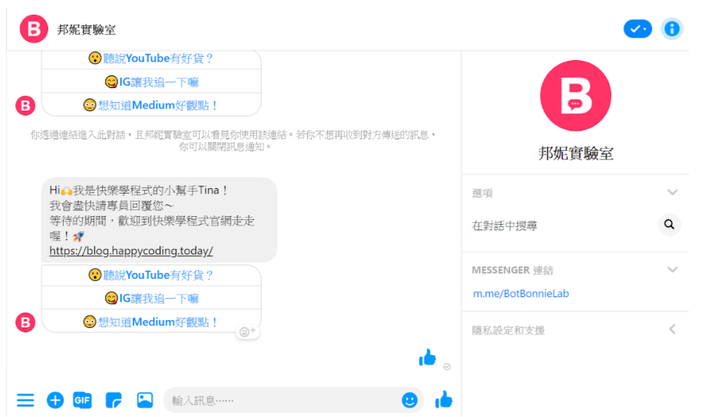This screenshot has height=417, width=720.
Task: Click the 邦妮實驗室 name under profile picture
Action: (575, 153)
